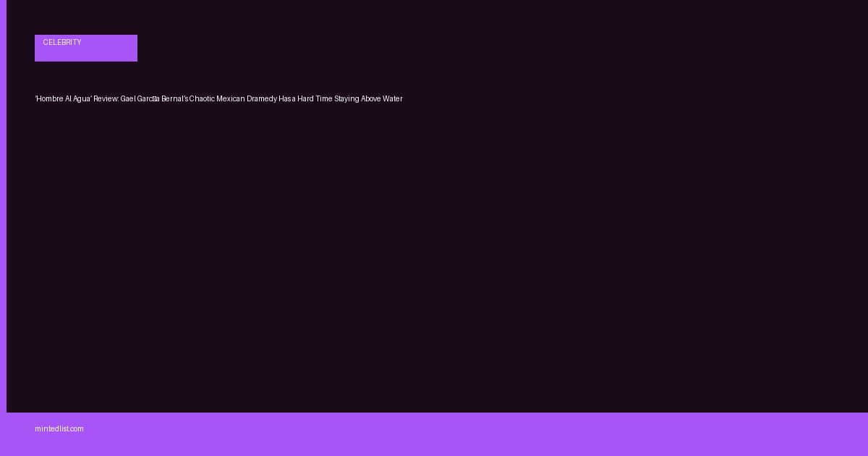
Task: Click the word 'Mexican' in the headline
Action: 231,98
